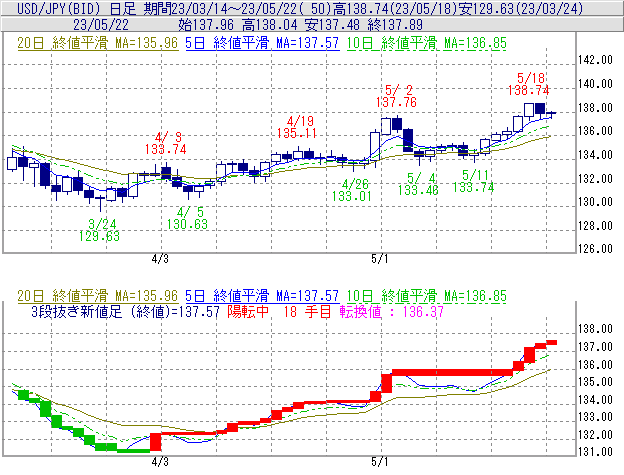This screenshot has width=624, height=475.
Task: Click the tall red reversal block at 4/3
Action: coord(156,442)
